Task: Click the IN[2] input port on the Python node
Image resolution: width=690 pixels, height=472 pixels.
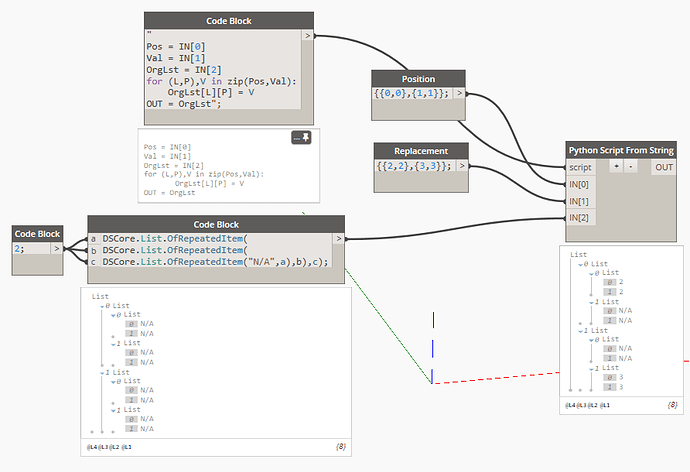Action: point(581,216)
